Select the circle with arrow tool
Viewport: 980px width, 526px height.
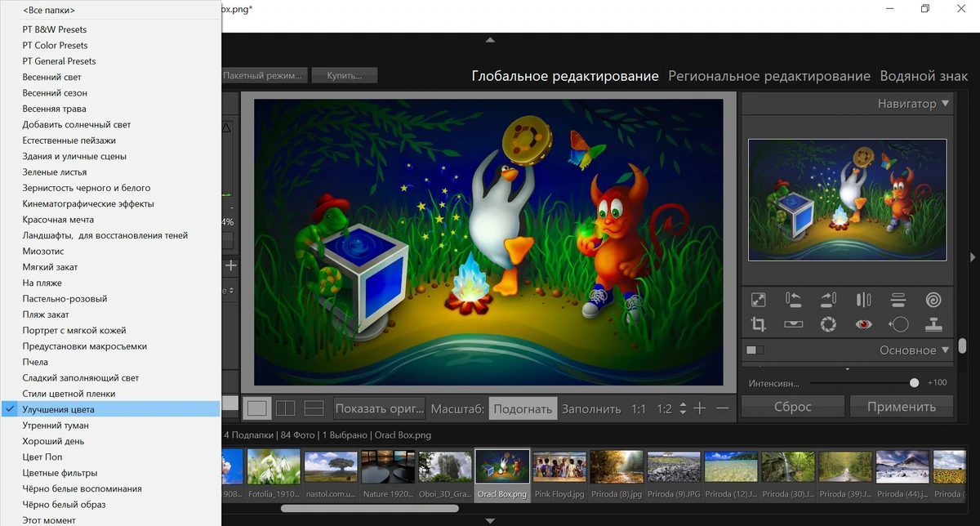pyautogui.click(x=898, y=324)
